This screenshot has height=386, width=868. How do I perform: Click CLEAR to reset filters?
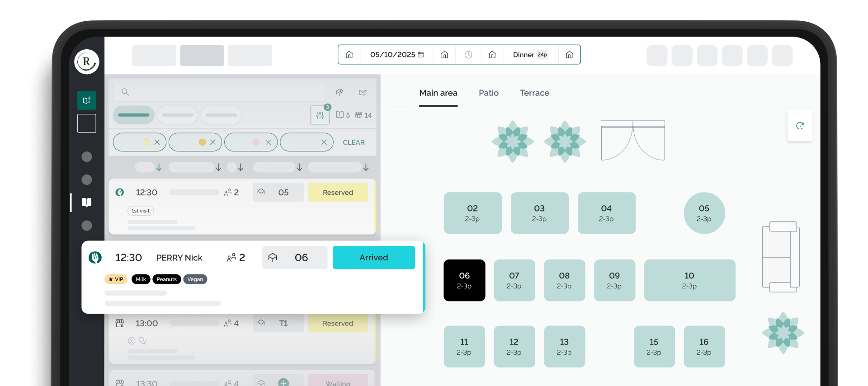pos(354,142)
